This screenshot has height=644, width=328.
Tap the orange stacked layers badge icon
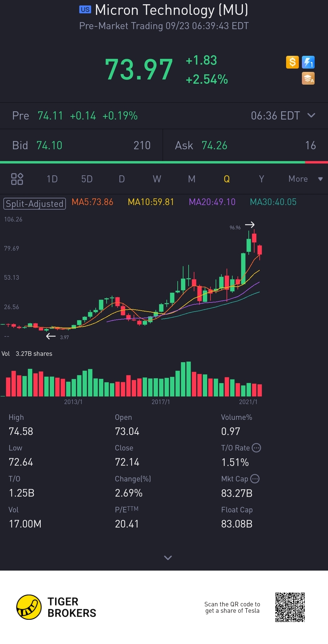[x=308, y=78]
